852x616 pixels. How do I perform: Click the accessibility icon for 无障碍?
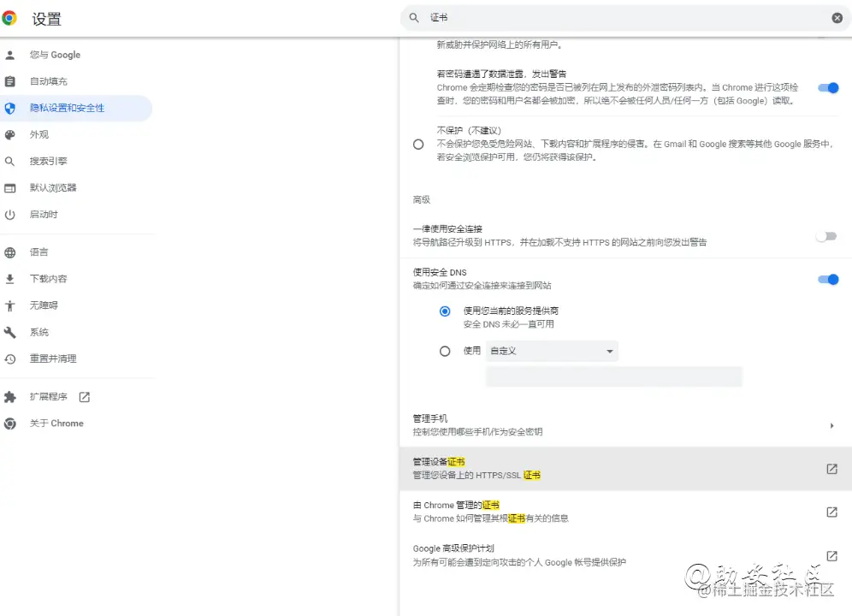click(9, 305)
